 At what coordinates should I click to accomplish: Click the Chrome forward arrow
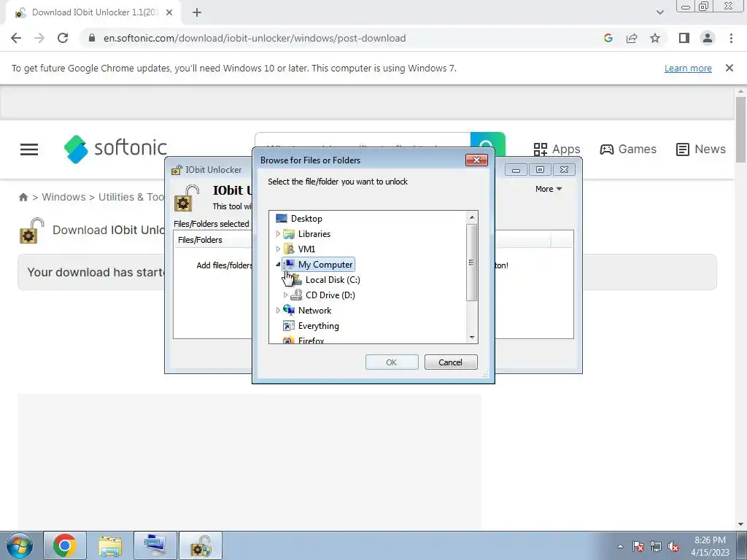point(39,38)
